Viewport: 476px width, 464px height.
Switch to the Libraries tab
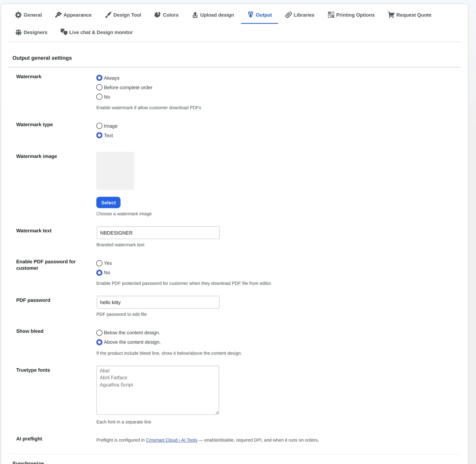300,15
